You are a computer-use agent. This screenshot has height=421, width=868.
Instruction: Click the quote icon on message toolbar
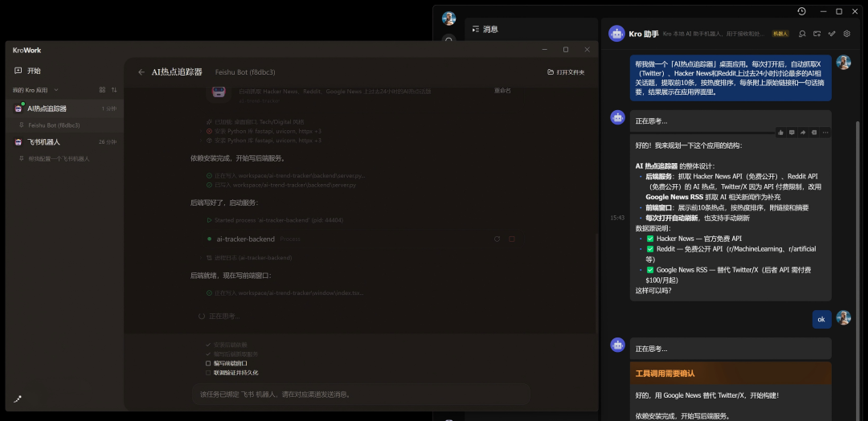point(813,133)
